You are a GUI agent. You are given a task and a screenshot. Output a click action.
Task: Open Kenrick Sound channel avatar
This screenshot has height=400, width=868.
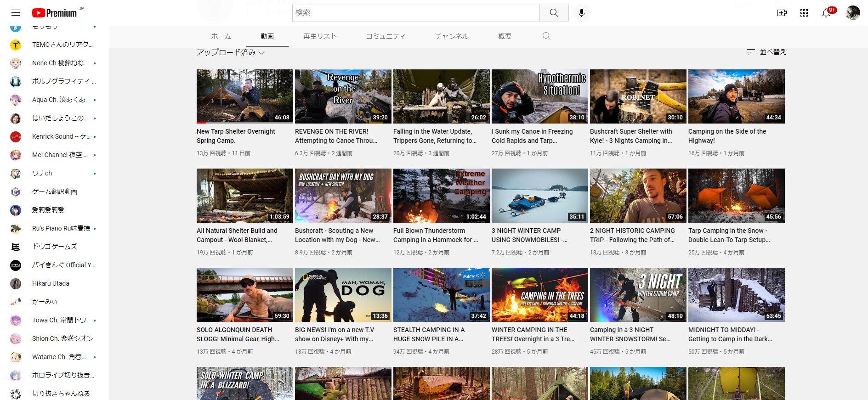point(16,136)
